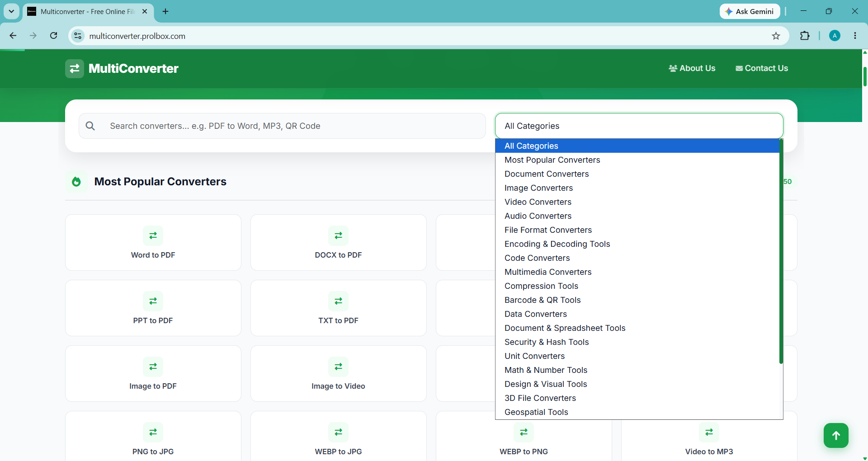Screen dimensions: 868x461
Task: Collapse the All Categories dropdown
Action: point(639,126)
